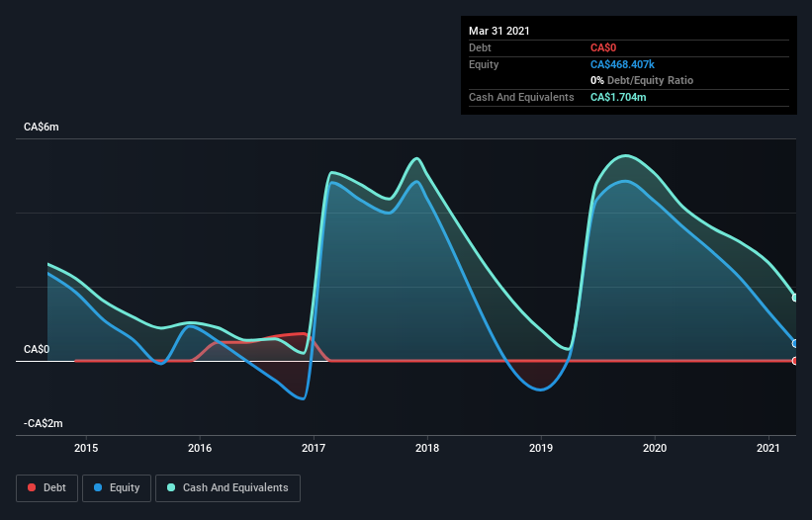Image resolution: width=812 pixels, height=520 pixels.
Task: Click the Mar 31 2021 tooltip date
Action: tap(499, 31)
